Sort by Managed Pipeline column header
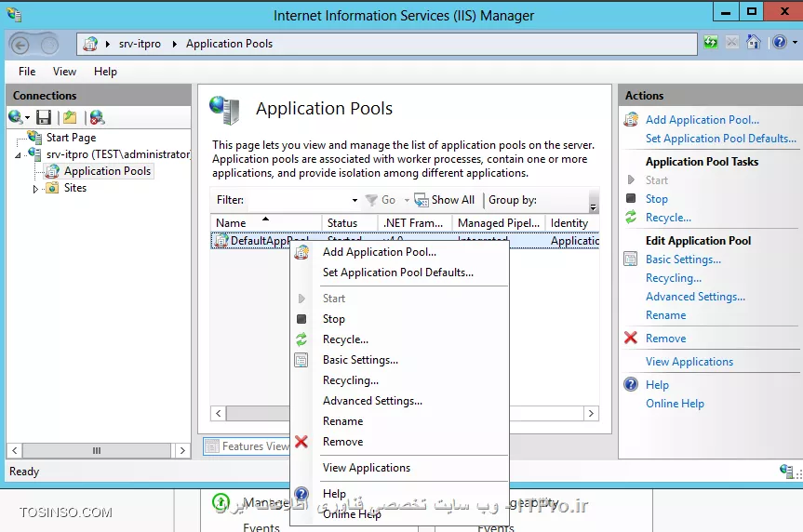 tap(499, 222)
